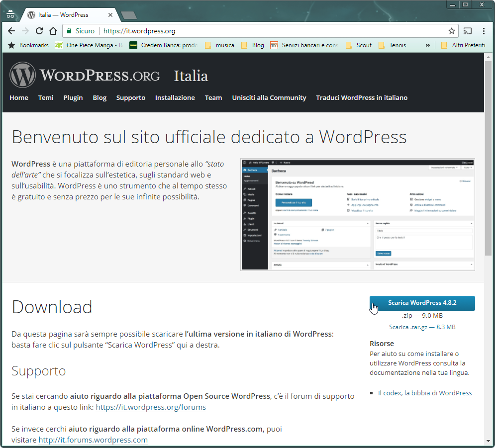Screen dimensions: 495x448
Task: Reload the page with the refresh icon
Action: pyautogui.click(x=39, y=31)
